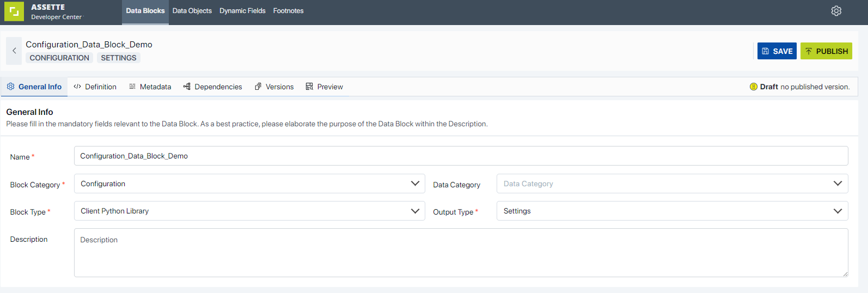Click the SETTINGS tag
This screenshot has width=868, height=293.
tap(119, 58)
